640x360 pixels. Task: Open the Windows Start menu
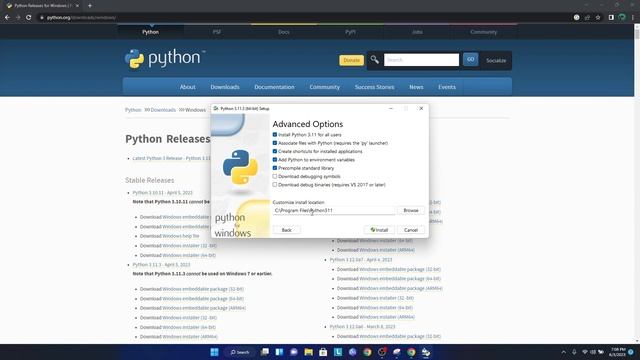coord(214,352)
